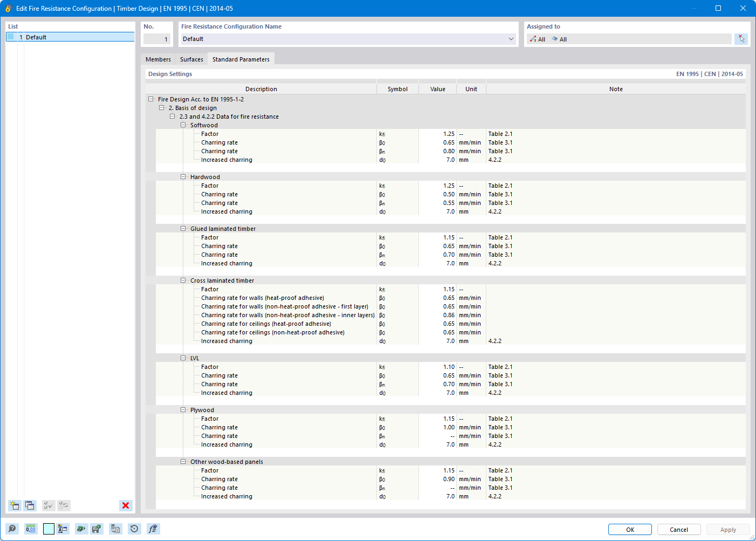
Task: Click the OK button
Action: pyautogui.click(x=630, y=530)
